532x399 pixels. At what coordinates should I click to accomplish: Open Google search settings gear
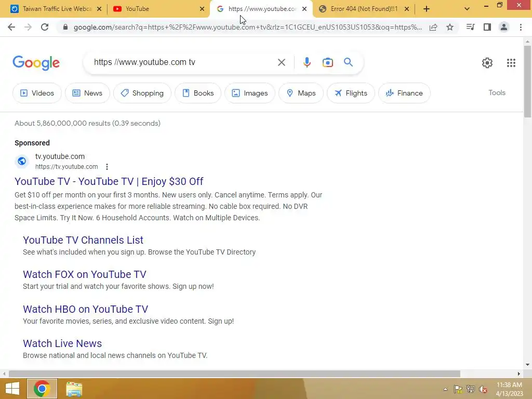pyautogui.click(x=487, y=63)
